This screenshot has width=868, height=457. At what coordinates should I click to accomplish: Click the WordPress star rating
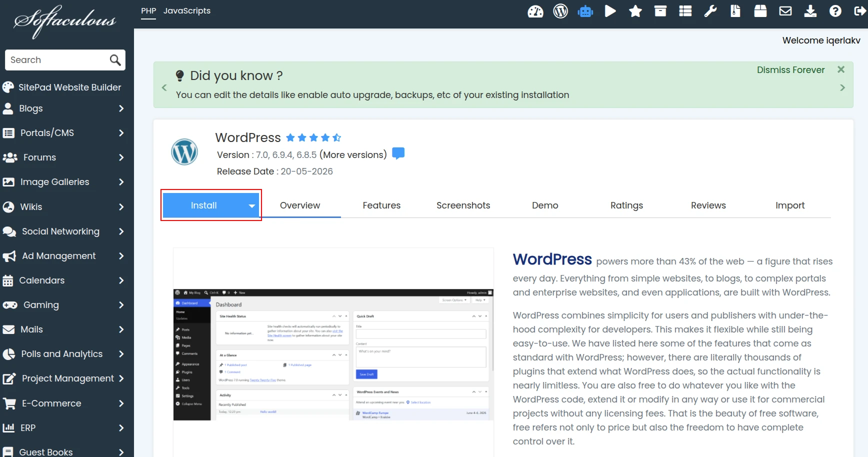pos(313,137)
